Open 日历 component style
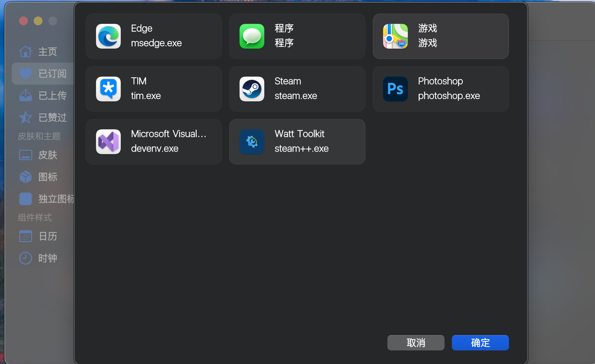 [43, 236]
